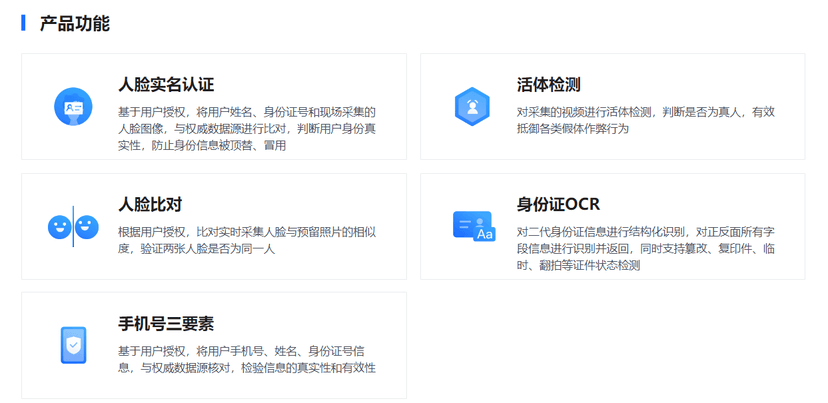This screenshot has width=828, height=403.
Task: Open the 人脸比对 card title
Action: pos(150,204)
